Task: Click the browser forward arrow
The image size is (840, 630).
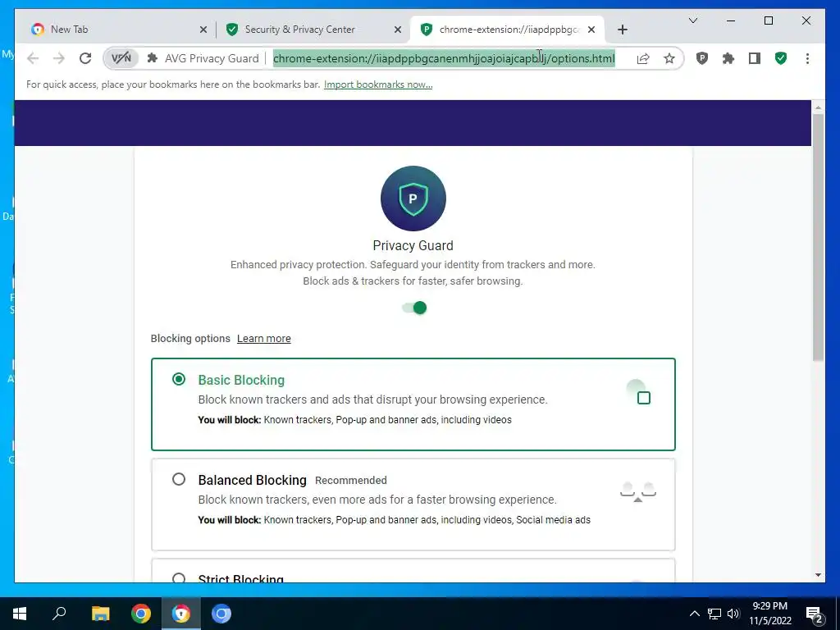Action: (59, 58)
